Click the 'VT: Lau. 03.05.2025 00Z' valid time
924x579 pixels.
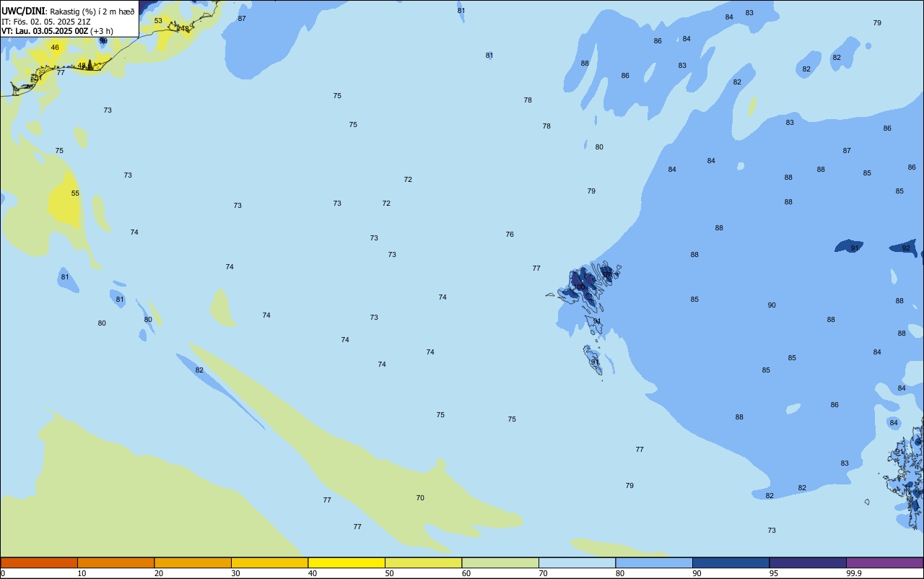[x=45, y=31]
